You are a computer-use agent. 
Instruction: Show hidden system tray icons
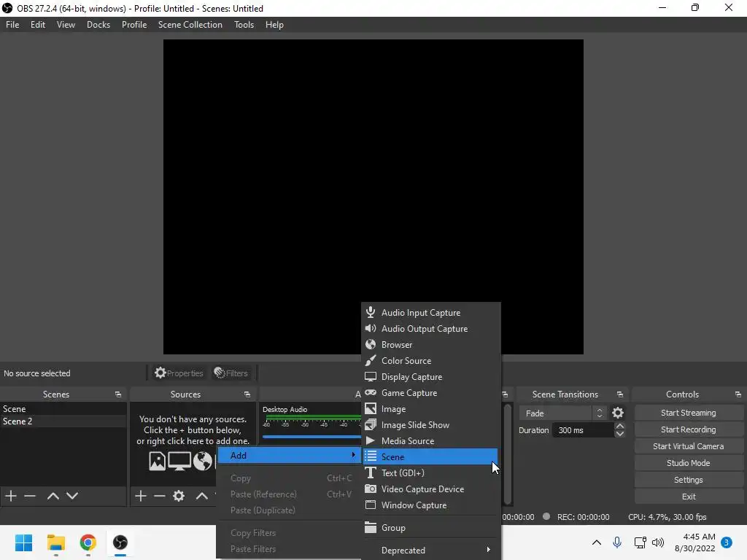596,542
